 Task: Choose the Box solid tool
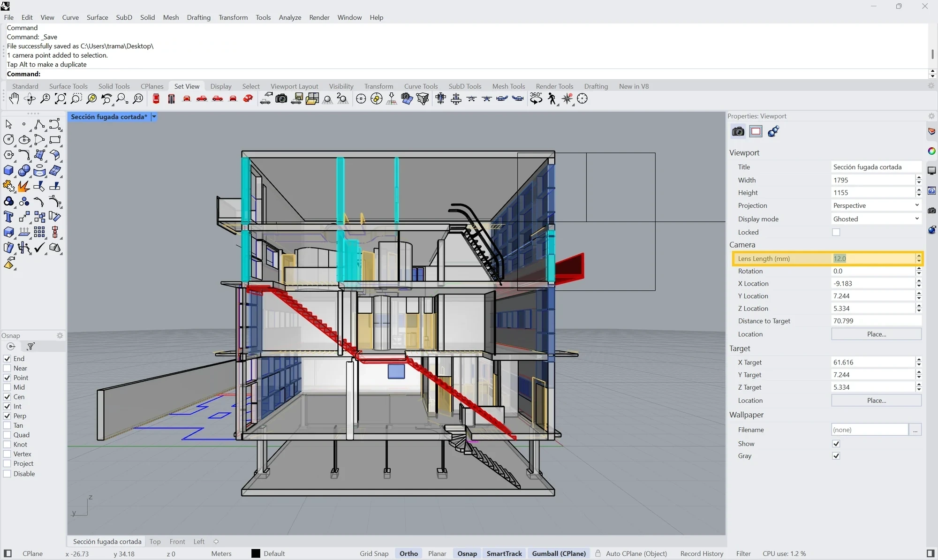point(8,170)
